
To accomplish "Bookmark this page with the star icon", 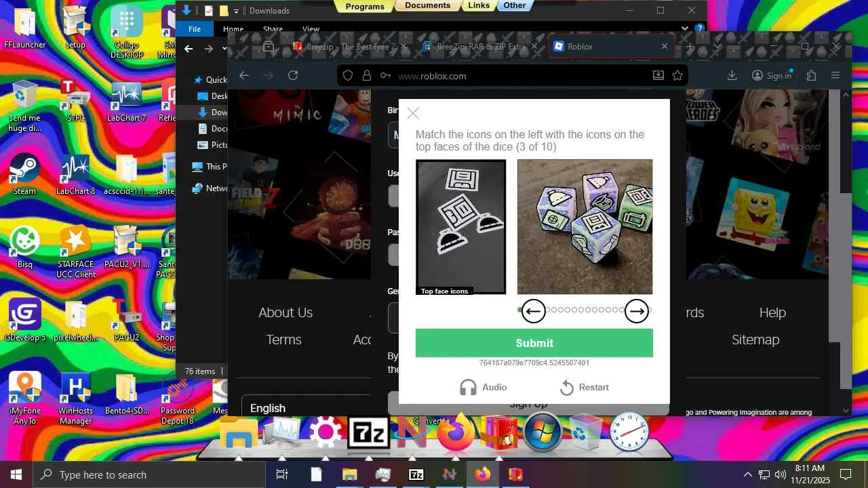I will 677,75.
